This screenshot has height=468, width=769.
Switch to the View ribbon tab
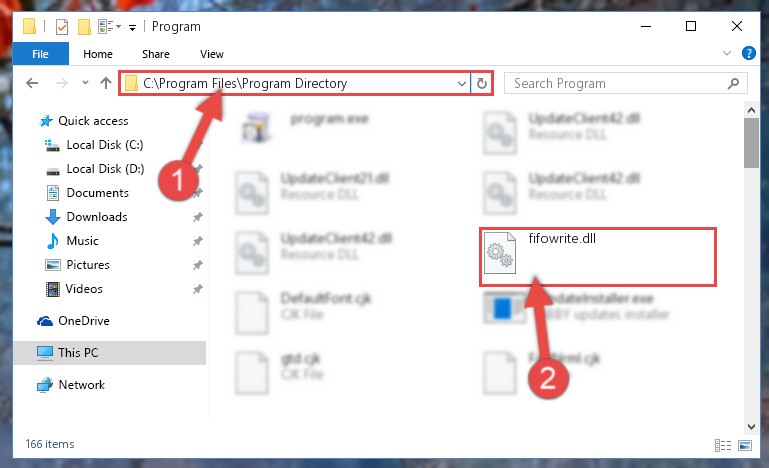211,54
